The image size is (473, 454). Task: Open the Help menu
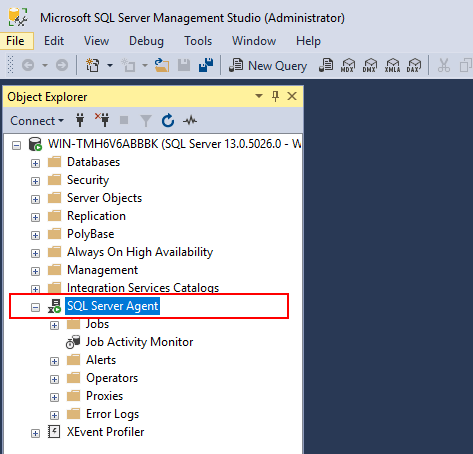[x=308, y=41]
